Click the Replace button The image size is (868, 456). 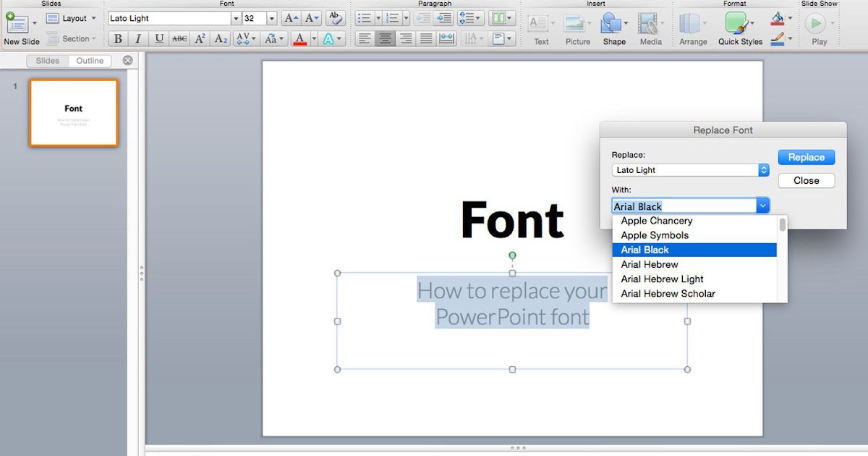point(807,157)
